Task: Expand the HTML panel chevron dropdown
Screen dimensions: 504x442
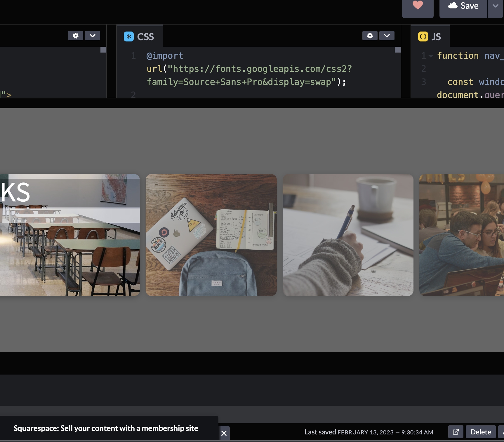Action: point(93,36)
